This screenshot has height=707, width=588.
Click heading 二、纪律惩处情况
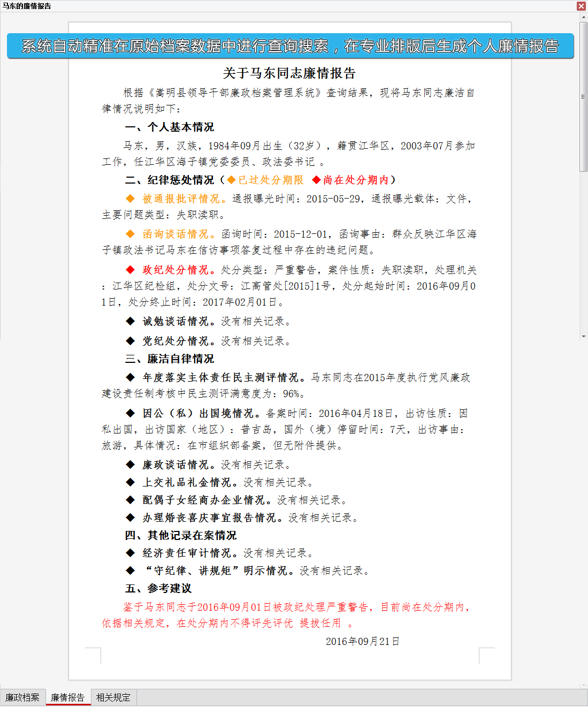[x=170, y=180]
